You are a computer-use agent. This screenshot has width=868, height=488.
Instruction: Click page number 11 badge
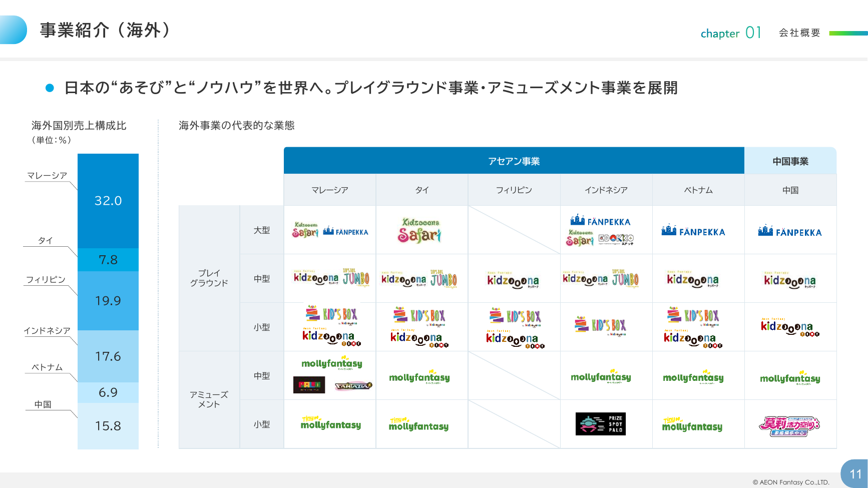pos(855,473)
